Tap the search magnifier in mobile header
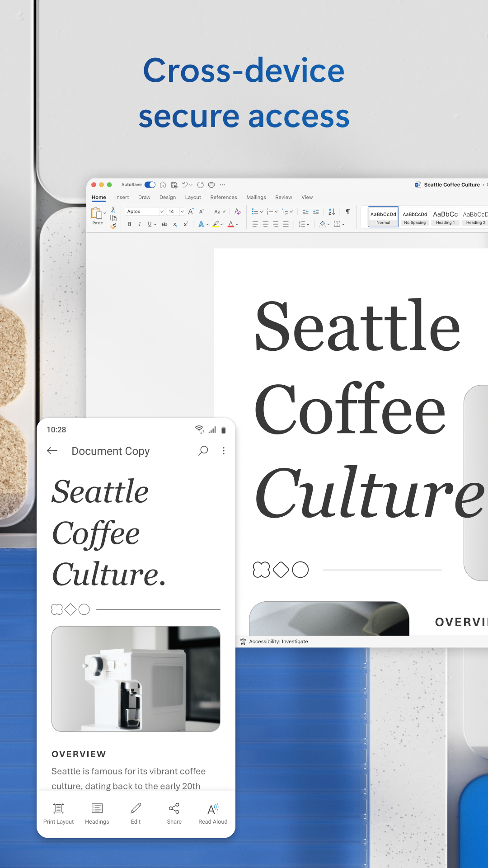This screenshot has width=488, height=868. (203, 451)
